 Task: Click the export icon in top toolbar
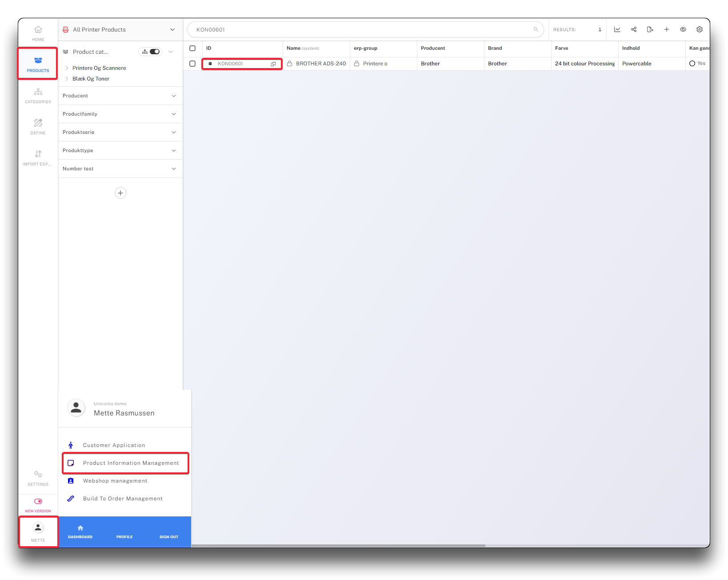click(650, 29)
